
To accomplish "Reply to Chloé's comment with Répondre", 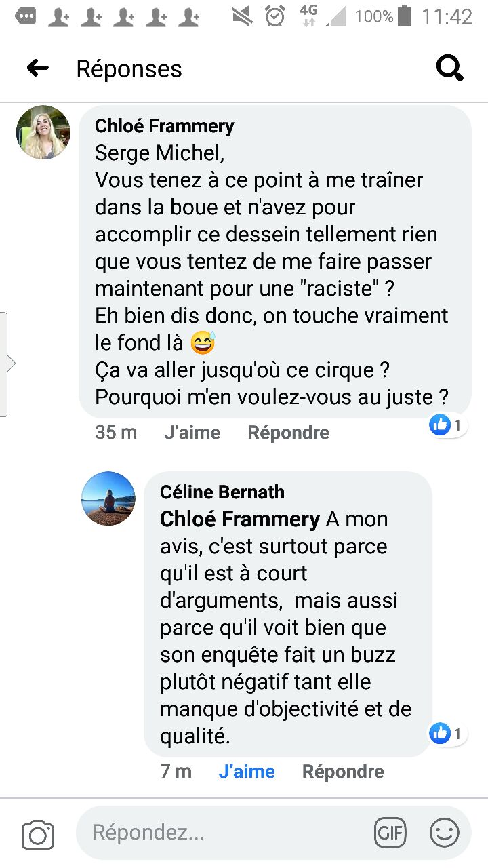I will pyautogui.click(x=289, y=433).
